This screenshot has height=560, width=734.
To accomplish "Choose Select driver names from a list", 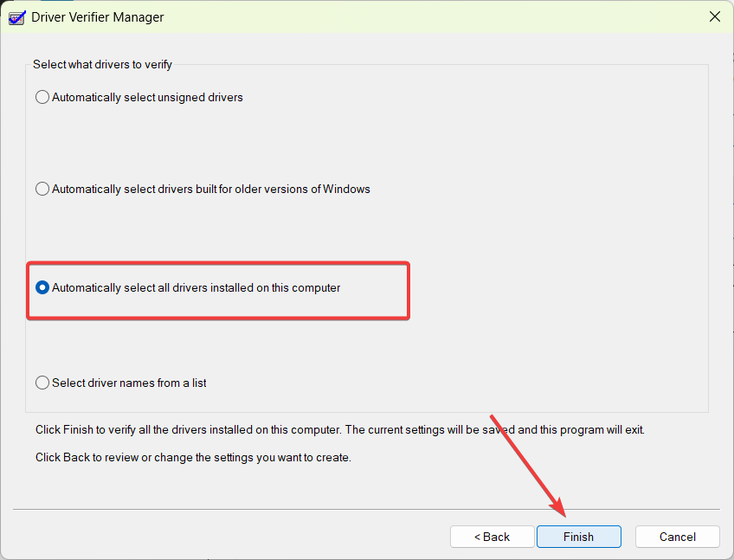I will 121,383.
